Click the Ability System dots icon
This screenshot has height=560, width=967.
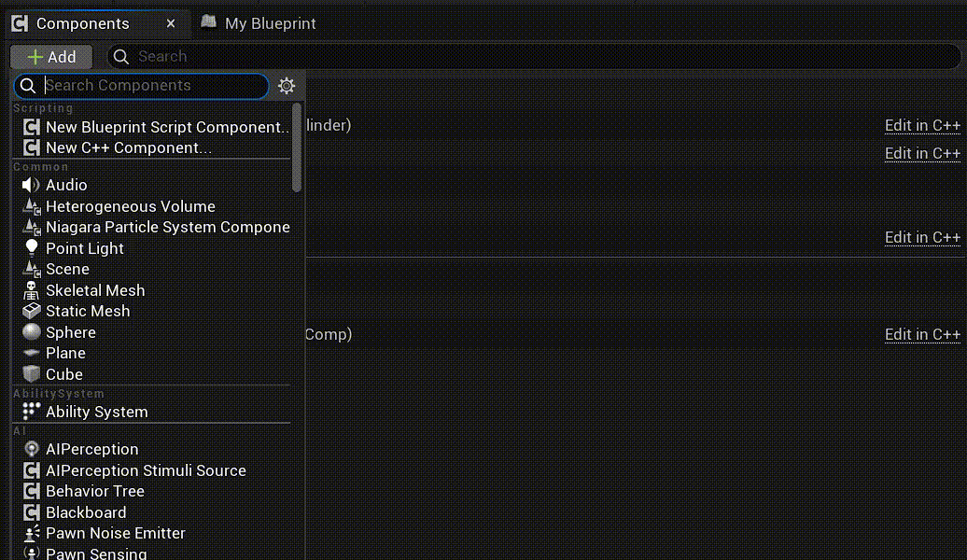[x=32, y=412]
